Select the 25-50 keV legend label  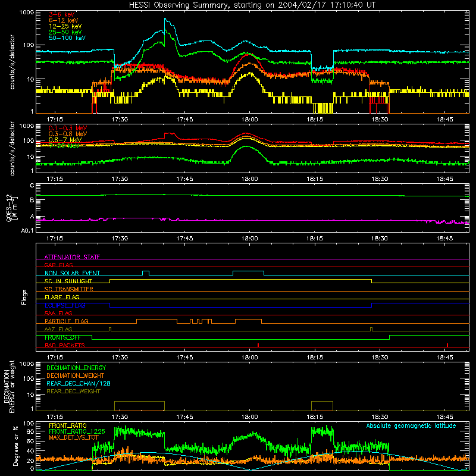click(65, 32)
